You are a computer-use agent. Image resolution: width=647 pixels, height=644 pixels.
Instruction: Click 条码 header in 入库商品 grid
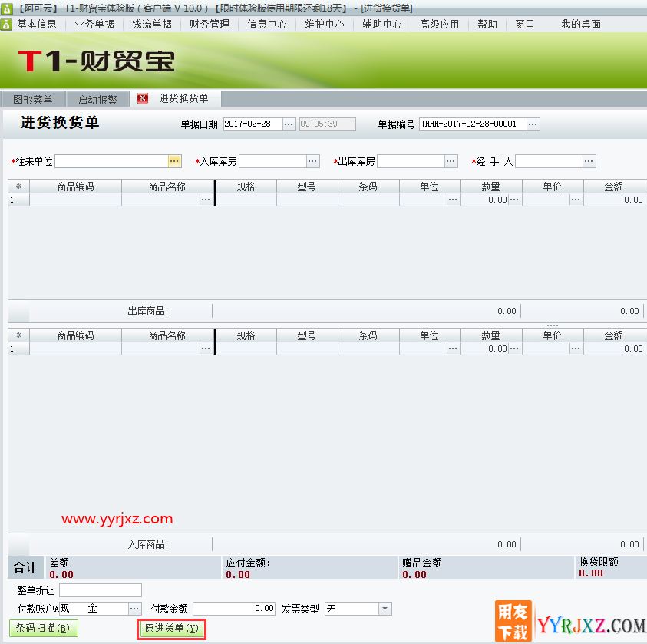pos(368,335)
